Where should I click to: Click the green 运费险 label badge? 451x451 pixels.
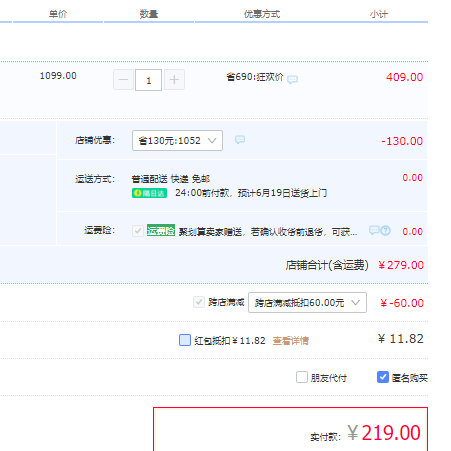click(161, 230)
